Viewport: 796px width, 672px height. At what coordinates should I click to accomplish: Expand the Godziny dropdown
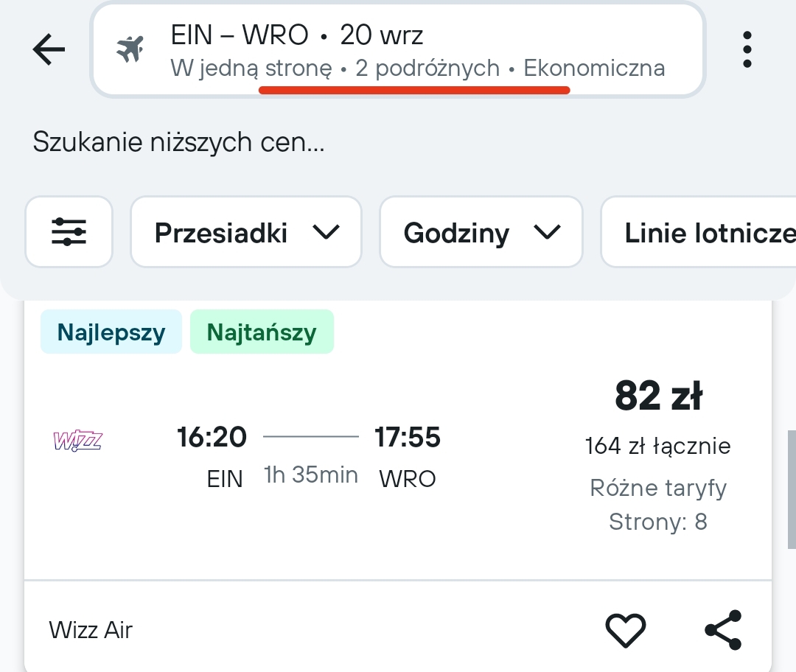pyautogui.click(x=481, y=232)
